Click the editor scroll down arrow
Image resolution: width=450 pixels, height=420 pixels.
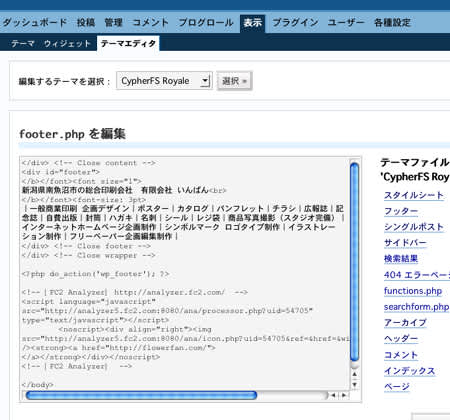tap(355, 385)
